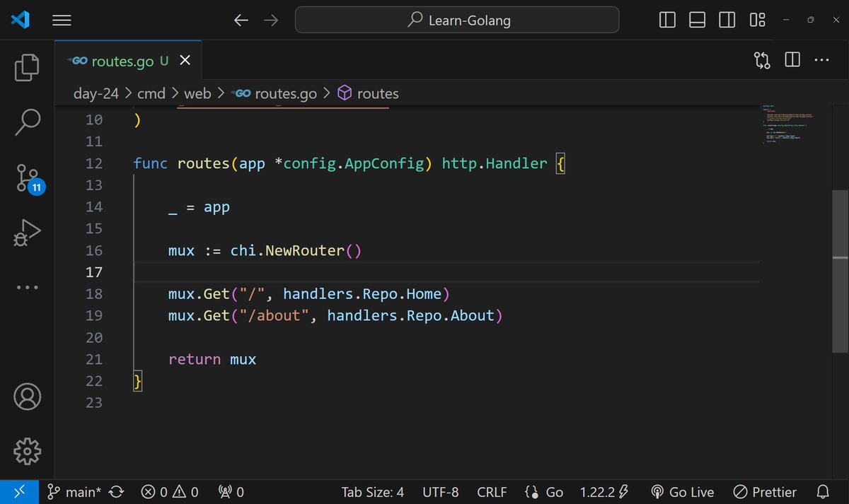Go back with the left arrow
Screen dimensions: 849x504
coord(241,20)
